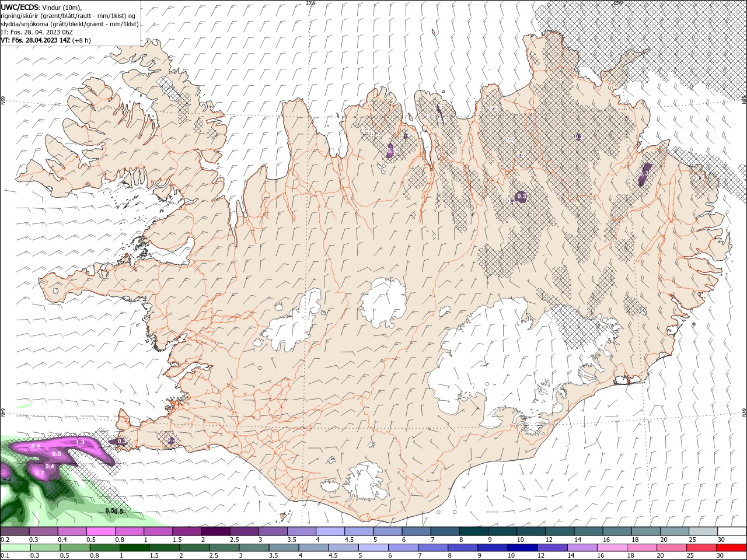
Task: Click the 1.3 snowfall value in the pink band
Action: [81, 443]
